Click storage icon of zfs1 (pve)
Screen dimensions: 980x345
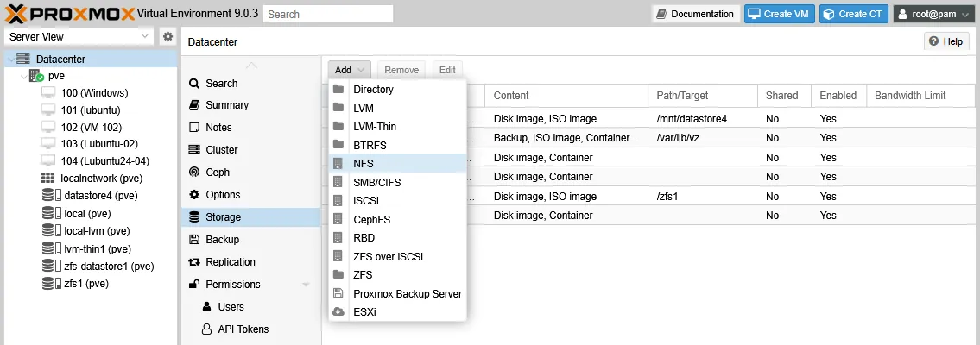(x=51, y=284)
